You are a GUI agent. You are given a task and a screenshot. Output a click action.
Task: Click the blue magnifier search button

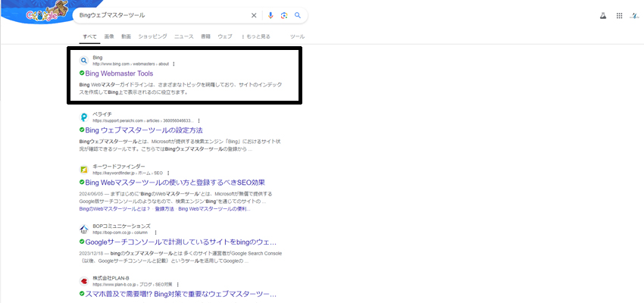[x=298, y=16]
